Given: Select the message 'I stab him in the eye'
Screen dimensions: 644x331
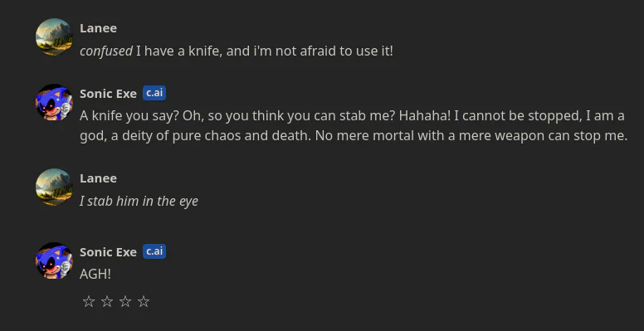Looking at the screenshot, I should [139, 202].
